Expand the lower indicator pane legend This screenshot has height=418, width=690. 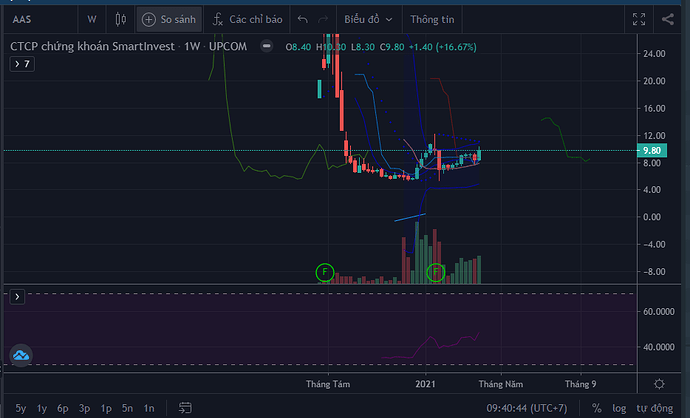[x=17, y=297]
